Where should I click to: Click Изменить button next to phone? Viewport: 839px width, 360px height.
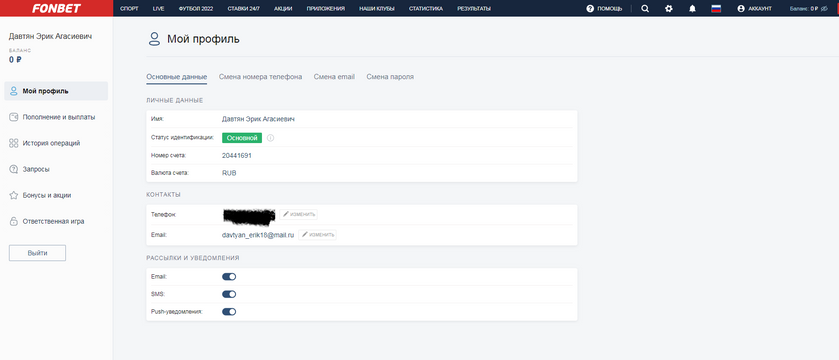[x=299, y=215]
